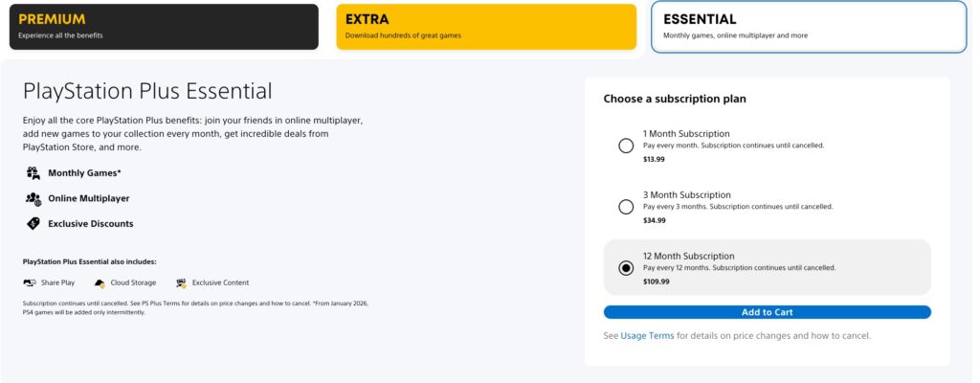The height and width of the screenshot is (383, 980).
Task: Open the ESSENTIAL plan tab
Action: pyautogui.click(x=809, y=27)
